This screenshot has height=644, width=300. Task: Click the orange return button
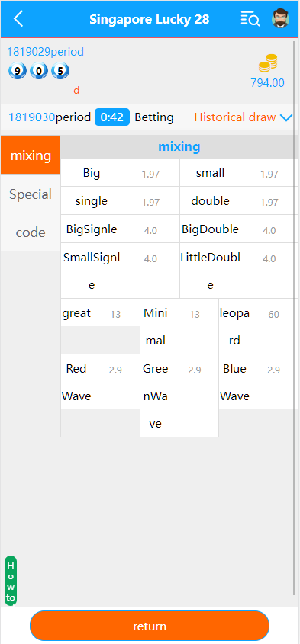[150, 626]
